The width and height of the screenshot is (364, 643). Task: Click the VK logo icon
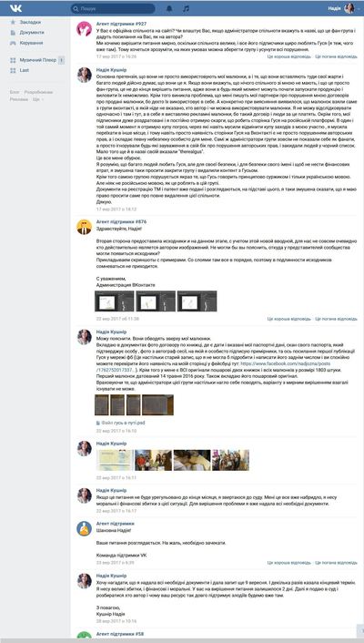16,8
